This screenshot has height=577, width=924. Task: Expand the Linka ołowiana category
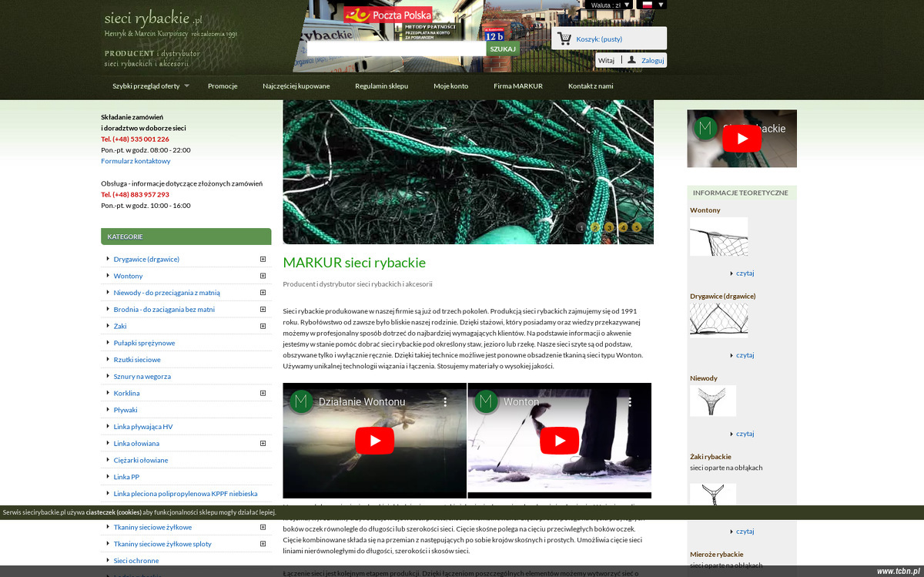pos(263,443)
